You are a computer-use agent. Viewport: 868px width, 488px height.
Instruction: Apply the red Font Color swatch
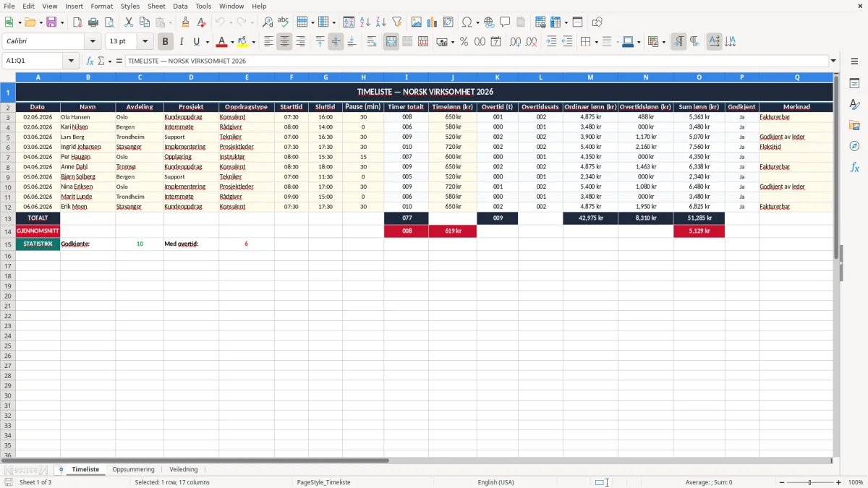222,42
